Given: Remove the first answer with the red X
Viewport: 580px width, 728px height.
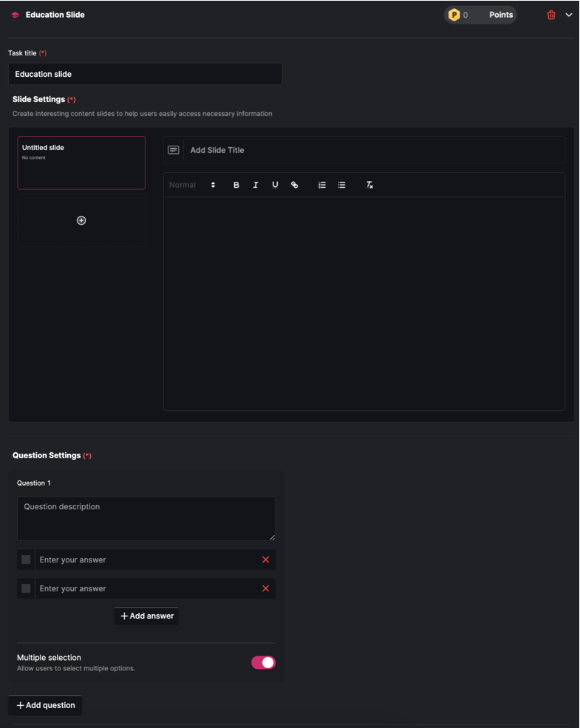Looking at the screenshot, I should tap(265, 559).
